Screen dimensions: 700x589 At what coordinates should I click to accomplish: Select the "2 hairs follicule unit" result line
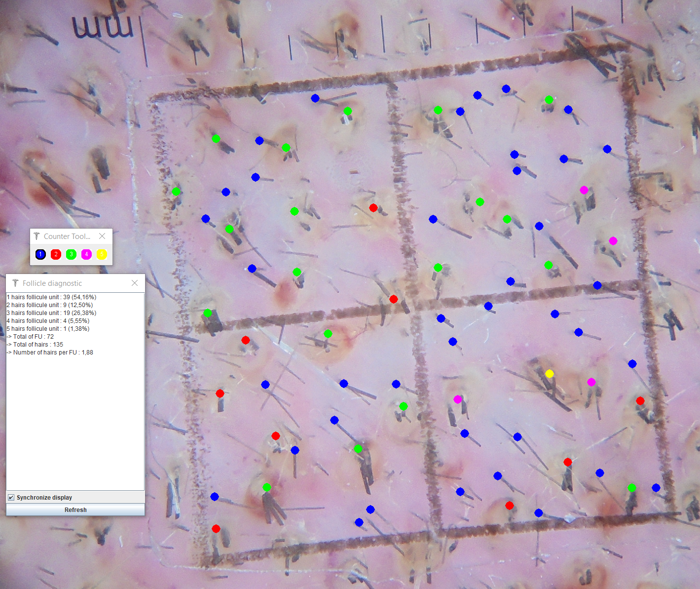50,305
